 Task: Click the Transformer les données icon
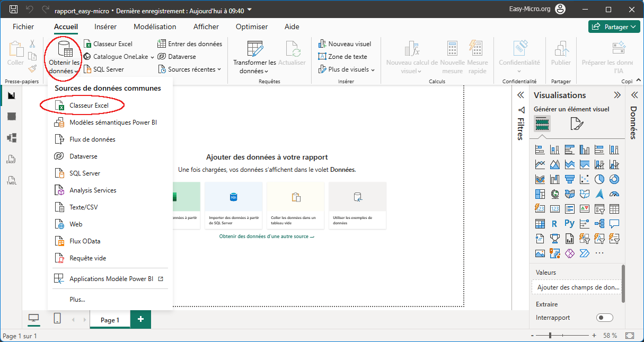click(x=254, y=49)
